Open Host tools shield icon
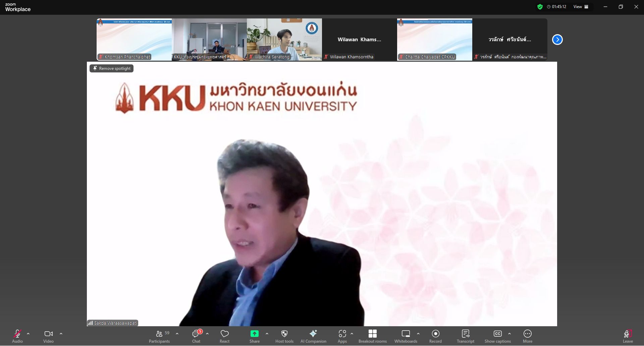 284,336
